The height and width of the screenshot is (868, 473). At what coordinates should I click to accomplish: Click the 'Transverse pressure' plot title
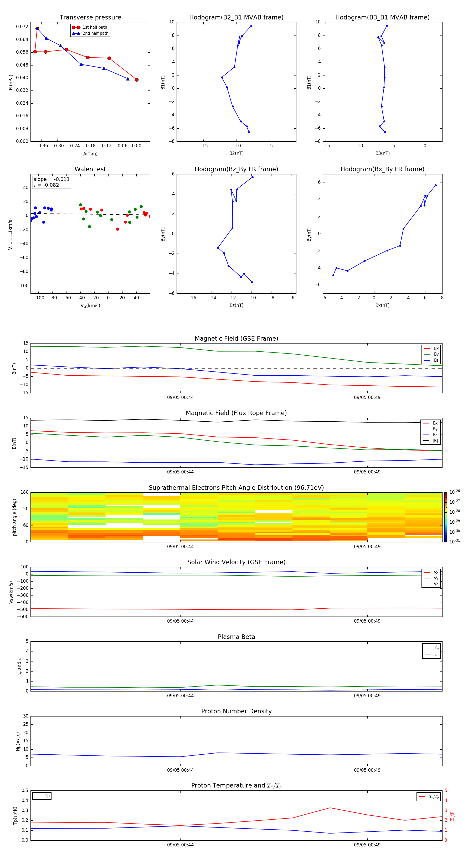point(90,18)
